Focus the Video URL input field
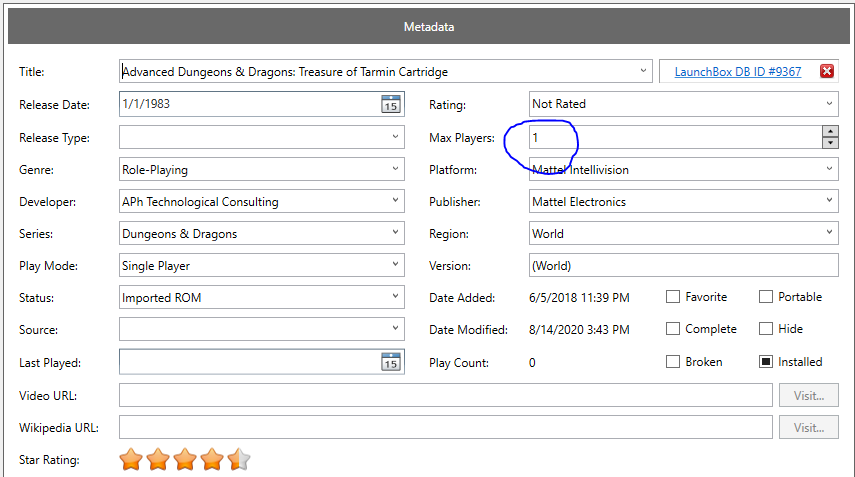The image size is (855, 477). 445,395
